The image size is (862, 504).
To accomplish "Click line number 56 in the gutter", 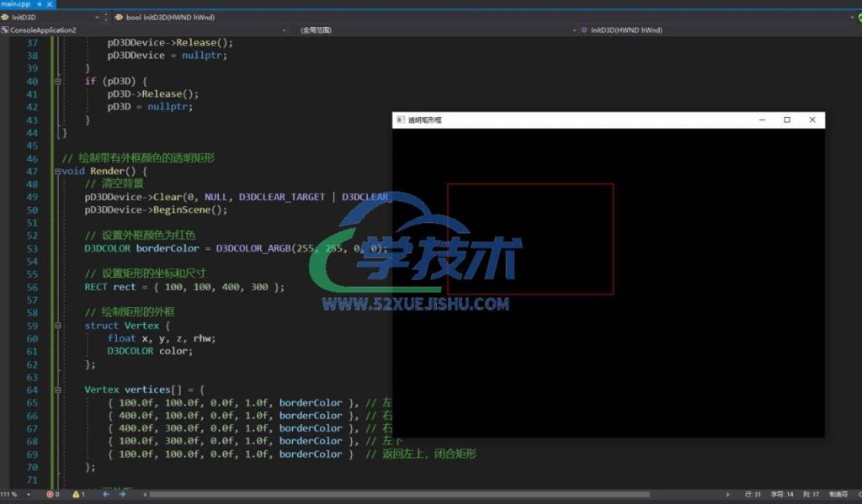I will point(33,287).
